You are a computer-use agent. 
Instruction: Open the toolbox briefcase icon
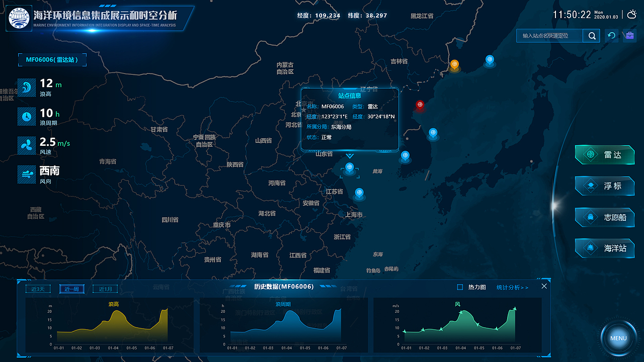(629, 36)
